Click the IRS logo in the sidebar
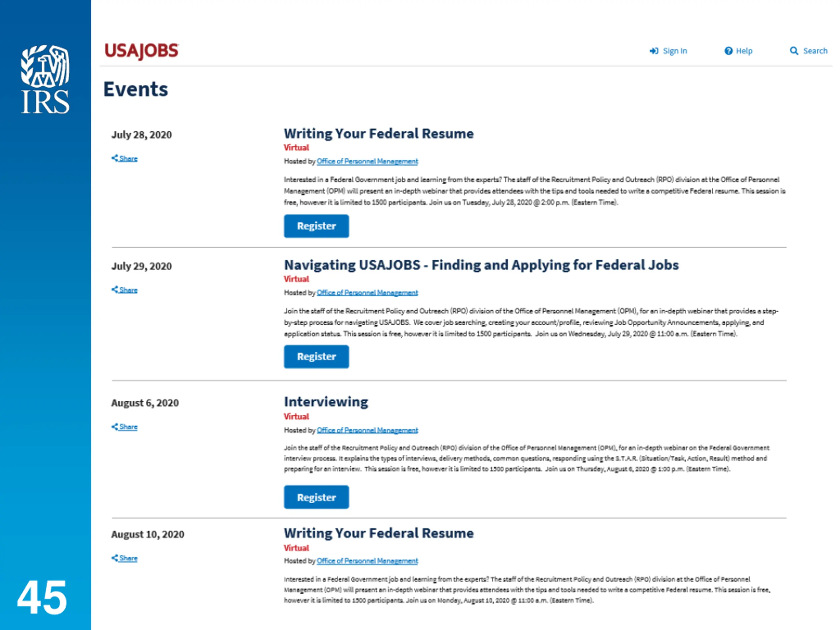Screen dimensions: 840x630 pyautogui.click(x=45, y=79)
